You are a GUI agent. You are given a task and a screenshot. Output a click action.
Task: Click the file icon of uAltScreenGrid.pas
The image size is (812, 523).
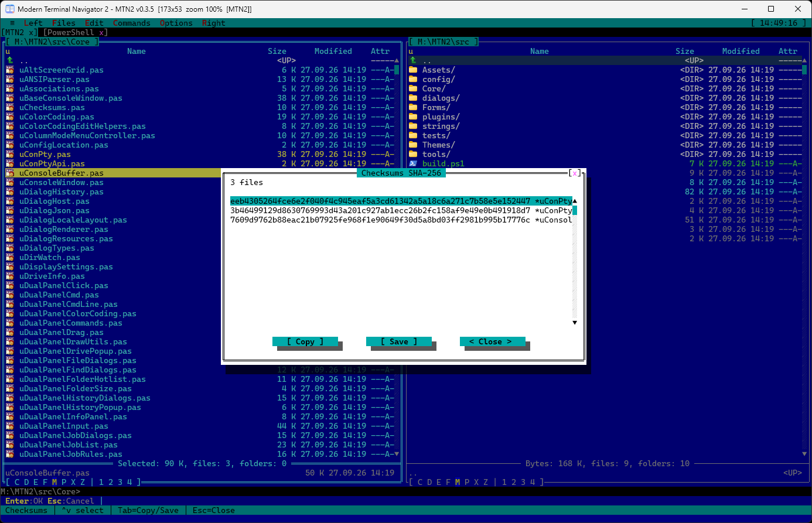coord(9,70)
